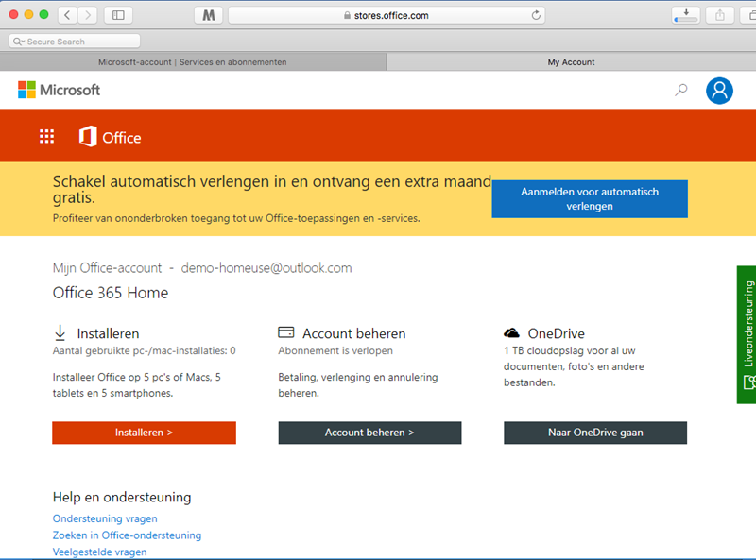Image resolution: width=756 pixels, height=560 pixels.
Task: Go forward with the browser forward arrow
Action: tap(89, 15)
